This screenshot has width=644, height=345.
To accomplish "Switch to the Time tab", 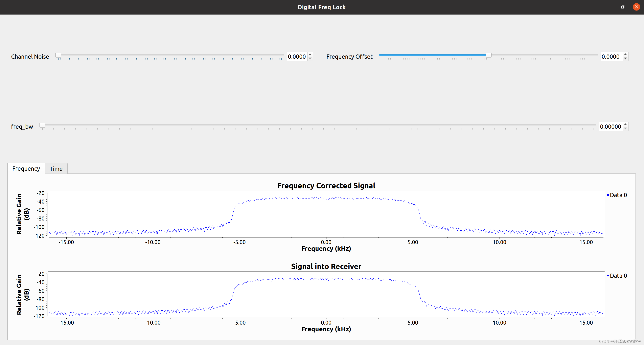I will (56, 169).
